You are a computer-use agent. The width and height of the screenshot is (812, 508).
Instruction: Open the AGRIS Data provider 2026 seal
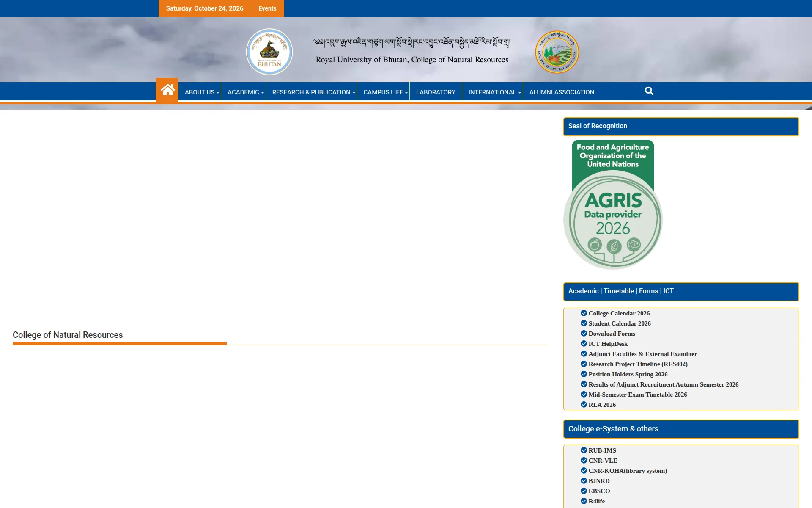coord(613,204)
